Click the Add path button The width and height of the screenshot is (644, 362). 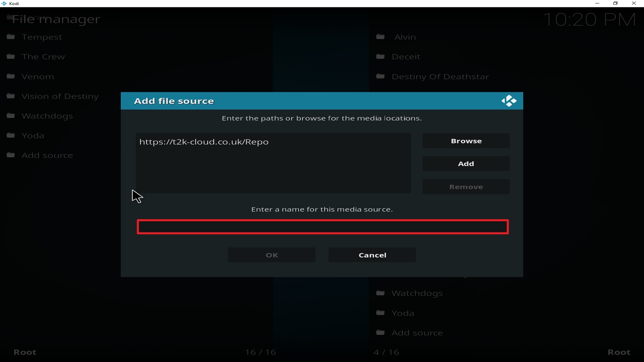[x=466, y=164]
